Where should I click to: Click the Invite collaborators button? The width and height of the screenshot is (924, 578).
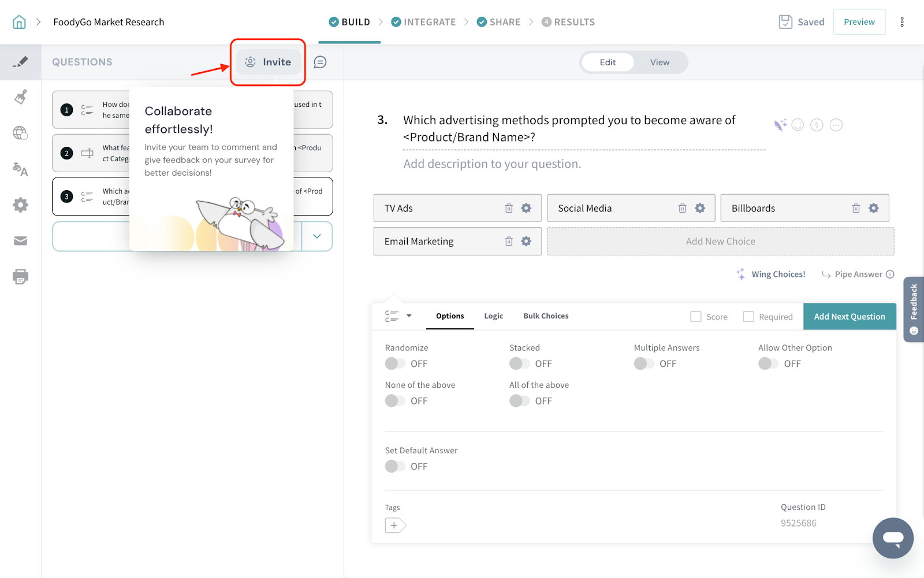tap(268, 62)
